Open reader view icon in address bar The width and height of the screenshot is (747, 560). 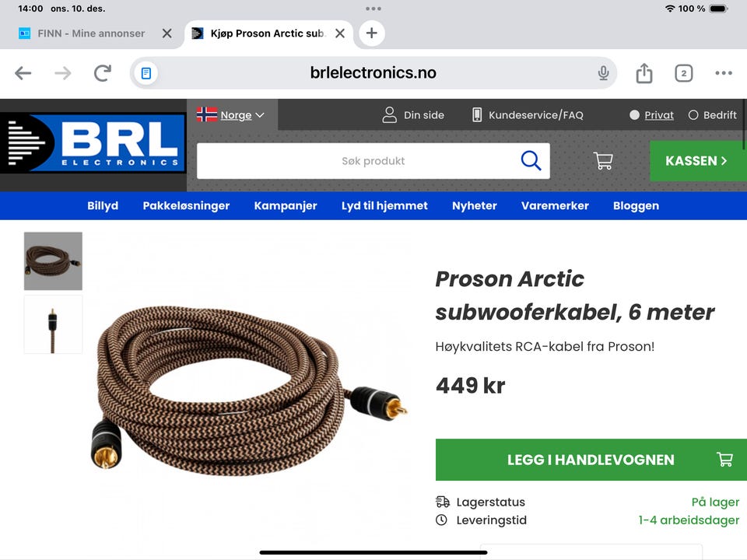tap(146, 73)
